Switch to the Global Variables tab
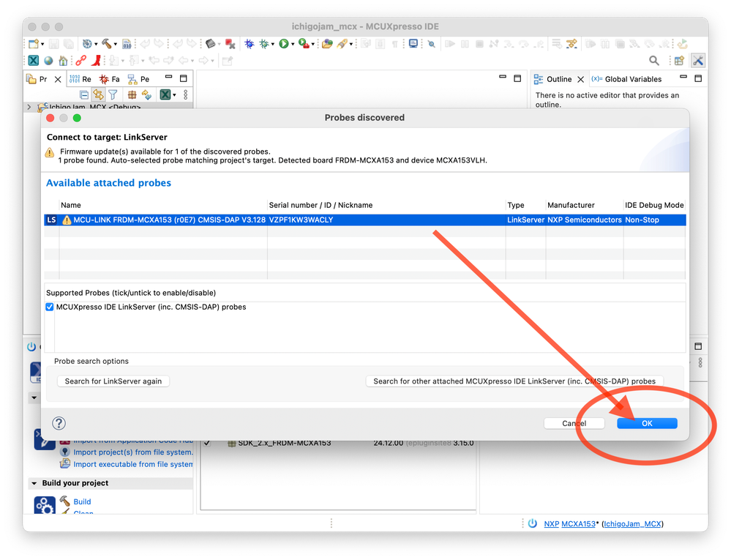 627,79
